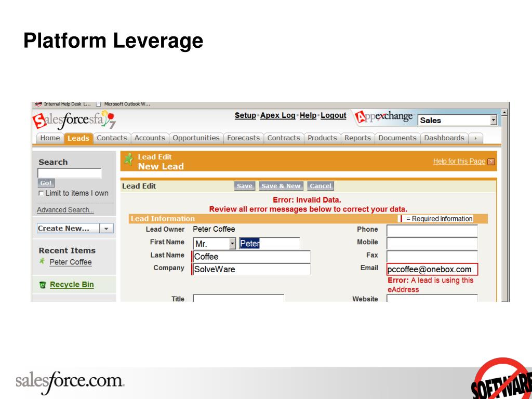Click the Fax input field

click(432, 256)
